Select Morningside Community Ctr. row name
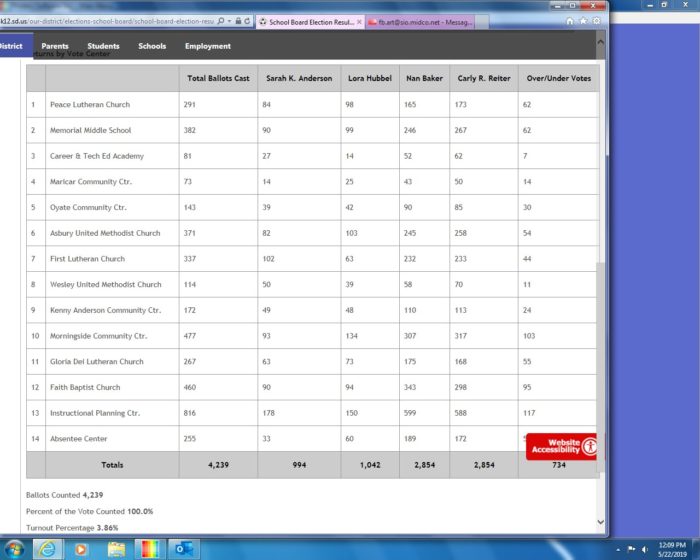 coord(98,336)
